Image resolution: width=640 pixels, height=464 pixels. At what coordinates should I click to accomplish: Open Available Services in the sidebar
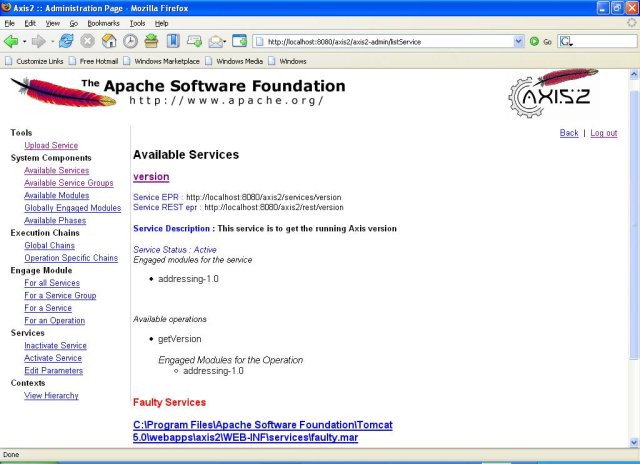coord(57,170)
